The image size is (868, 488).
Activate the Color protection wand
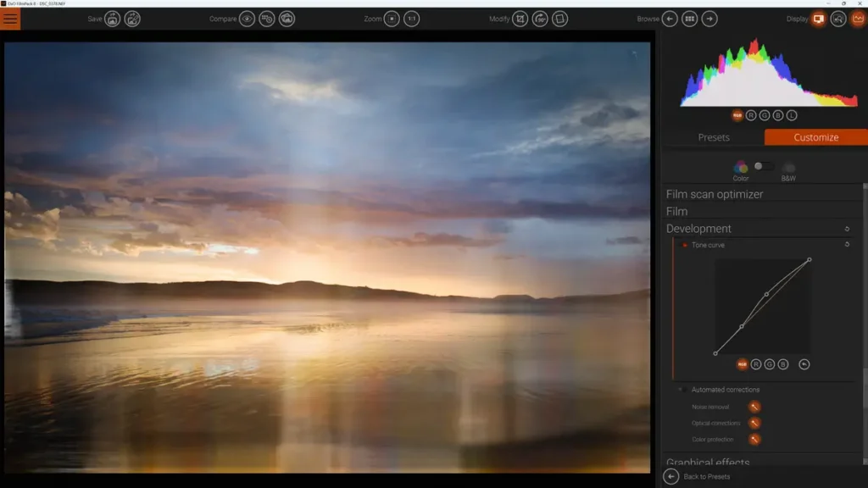pyautogui.click(x=754, y=439)
